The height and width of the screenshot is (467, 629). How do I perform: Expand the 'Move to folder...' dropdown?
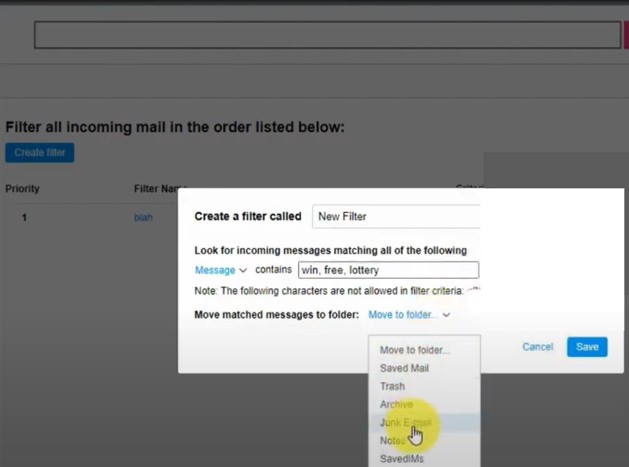pyautogui.click(x=409, y=315)
